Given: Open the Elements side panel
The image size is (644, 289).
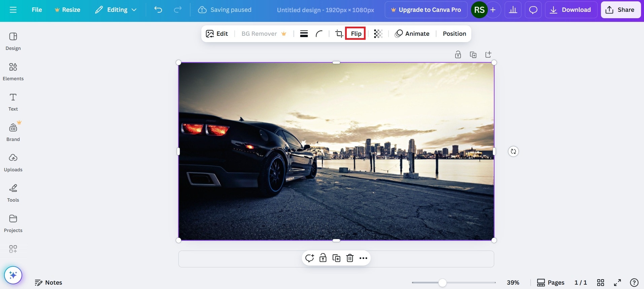Looking at the screenshot, I should 13,71.
